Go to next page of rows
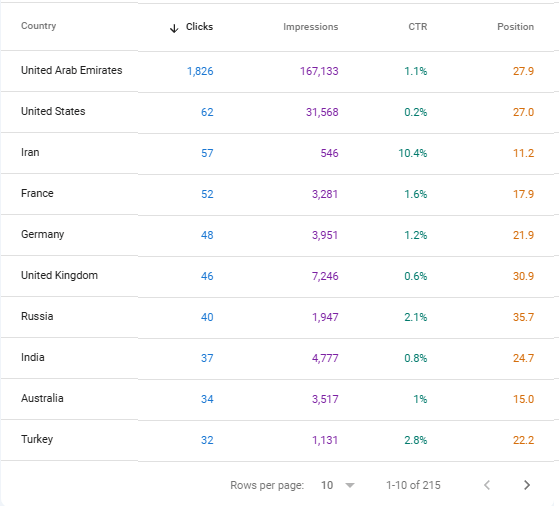Screen dimensions: 559x506 click(527, 485)
